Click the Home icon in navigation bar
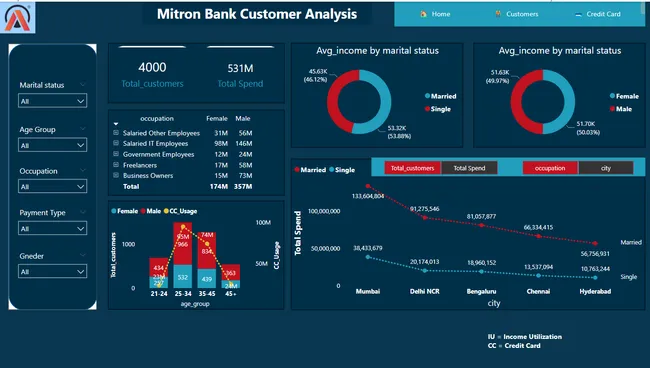This screenshot has width=650, height=368. [x=423, y=14]
